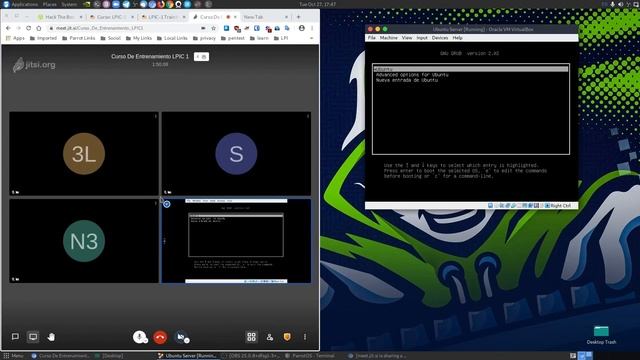
Task: Switch to the Curso LPIC browser tab
Action: click(111, 17)
